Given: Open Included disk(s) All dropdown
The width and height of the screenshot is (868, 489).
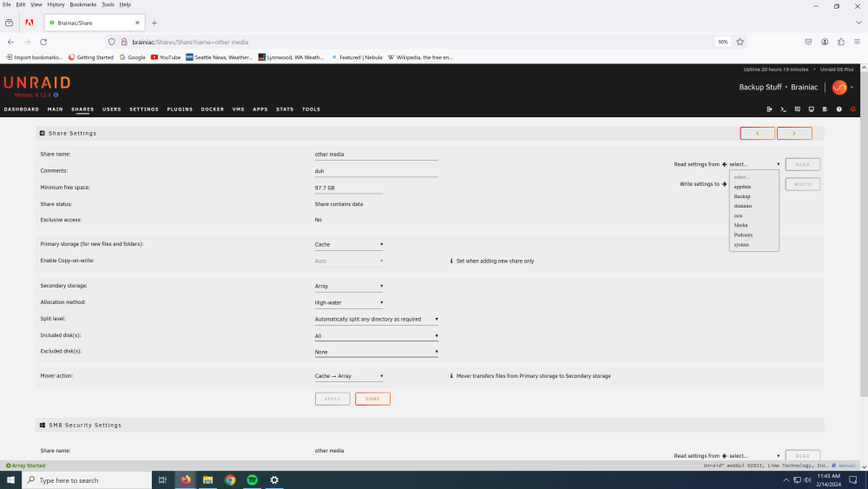Looking at the screenshot, I should click(x=377, y=335).
